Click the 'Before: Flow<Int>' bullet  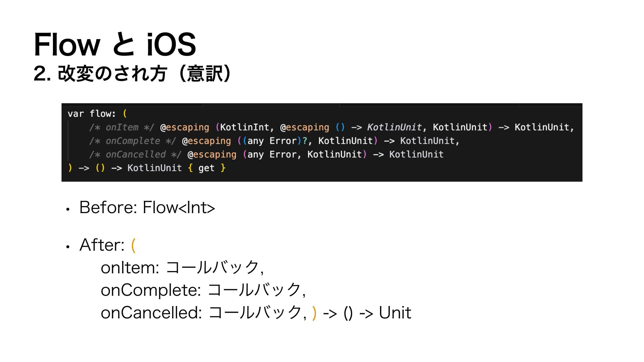[x=147, y=207]
